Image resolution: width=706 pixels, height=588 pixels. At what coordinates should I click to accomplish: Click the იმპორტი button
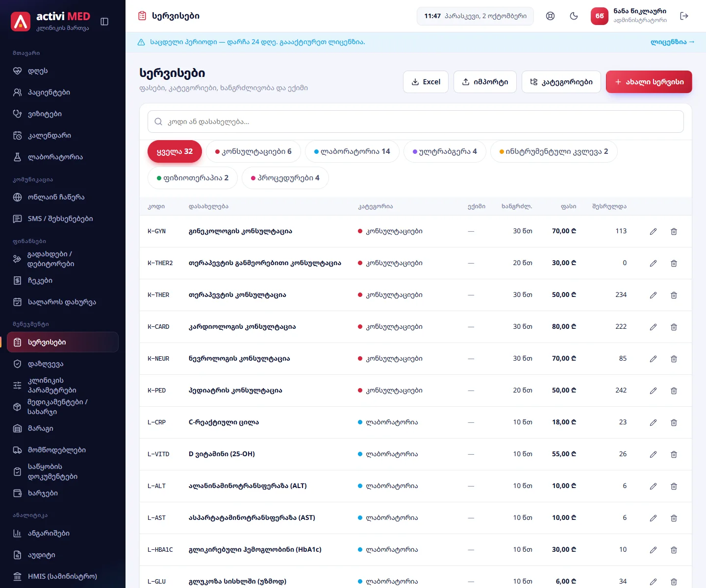pos(485,82)
